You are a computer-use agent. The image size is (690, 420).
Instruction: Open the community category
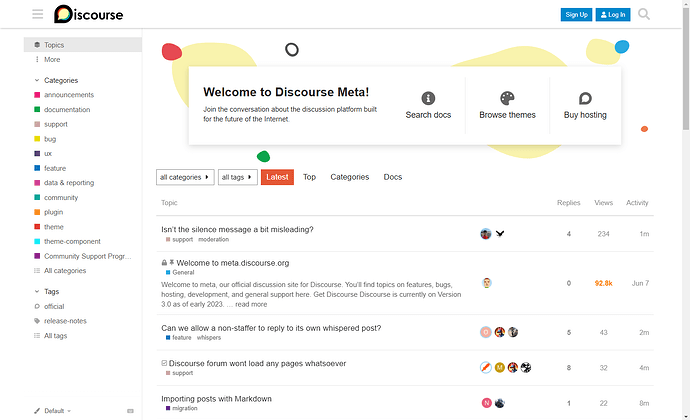pyautogui.click(x=61, y=198)
